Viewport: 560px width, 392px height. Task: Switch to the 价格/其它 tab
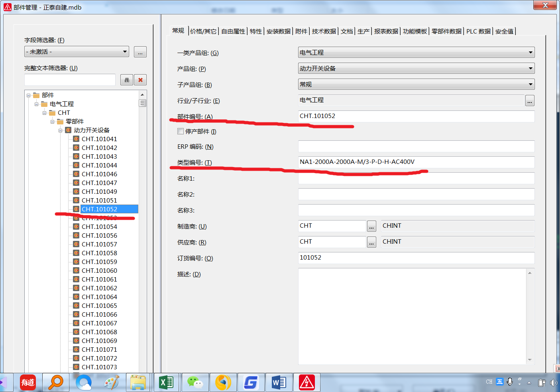(203, 32)
